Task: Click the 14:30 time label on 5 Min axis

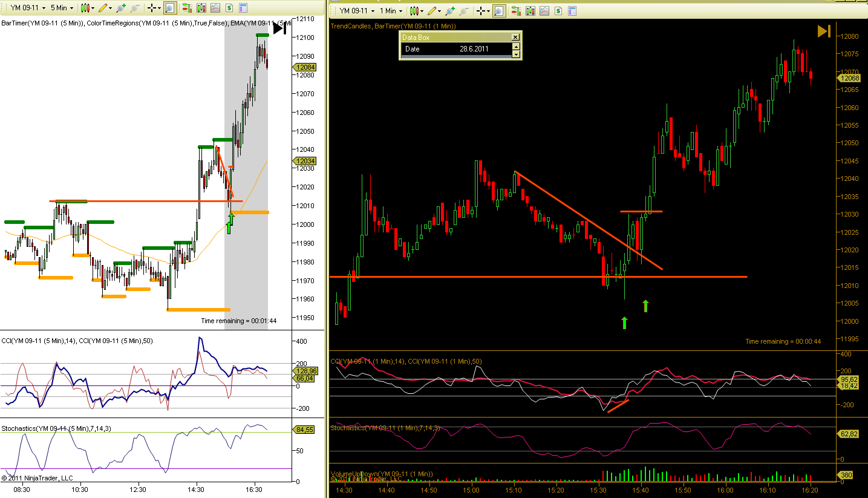Action: pos(197,489)
